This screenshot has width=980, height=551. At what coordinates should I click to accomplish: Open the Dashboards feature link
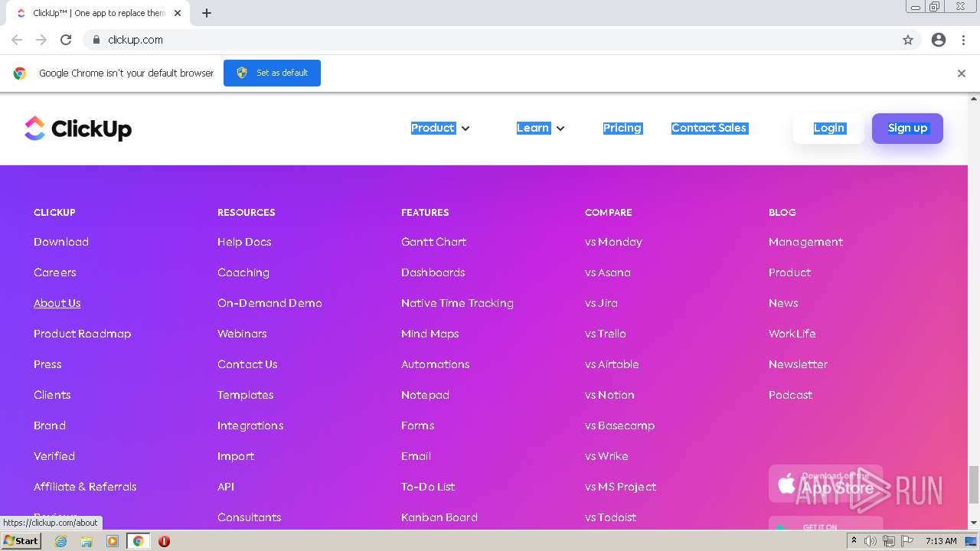(433, 272)
